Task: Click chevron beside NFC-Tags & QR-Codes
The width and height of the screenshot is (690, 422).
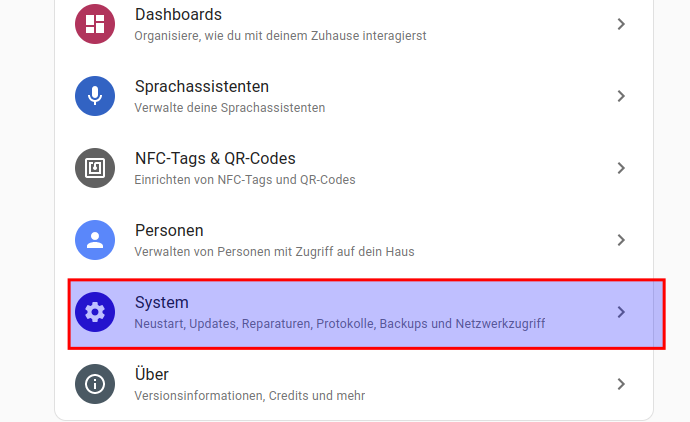Action: point(621,168)
